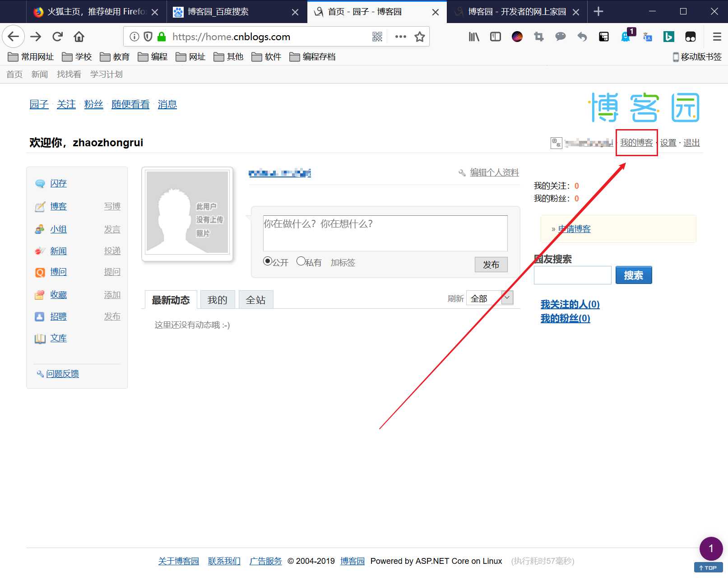Open the 问题反馈 link

point(62,374)
